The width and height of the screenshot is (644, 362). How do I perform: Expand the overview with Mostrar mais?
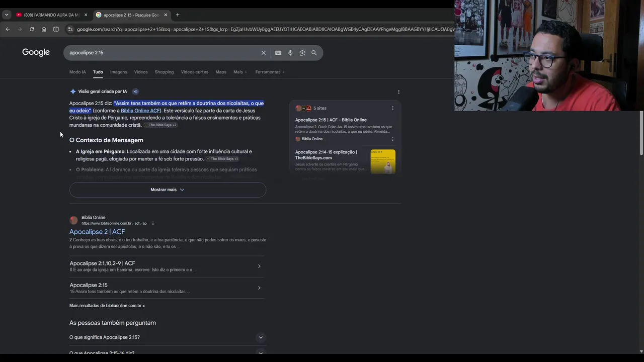(168, 190)
